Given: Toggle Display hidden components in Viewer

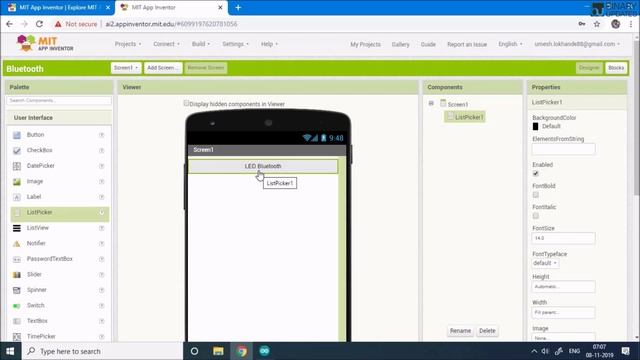Looking at the screenshot, I should [187, 103].
